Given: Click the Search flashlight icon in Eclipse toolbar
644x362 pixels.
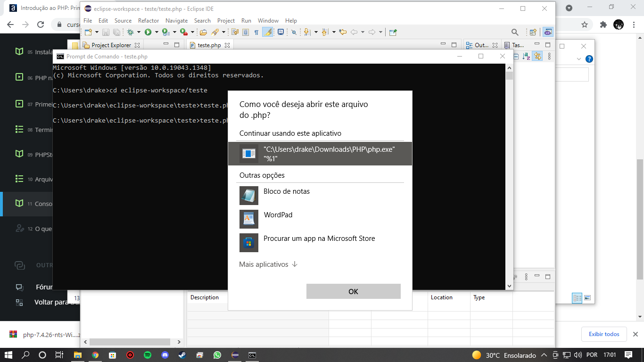Looking at the screenshot, I should tap(215, 32).
